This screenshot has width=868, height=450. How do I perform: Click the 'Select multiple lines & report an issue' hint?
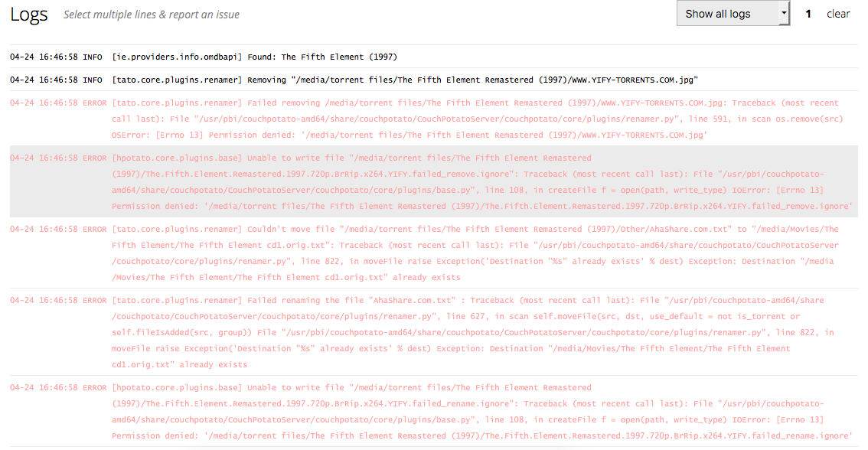point(151,15)
